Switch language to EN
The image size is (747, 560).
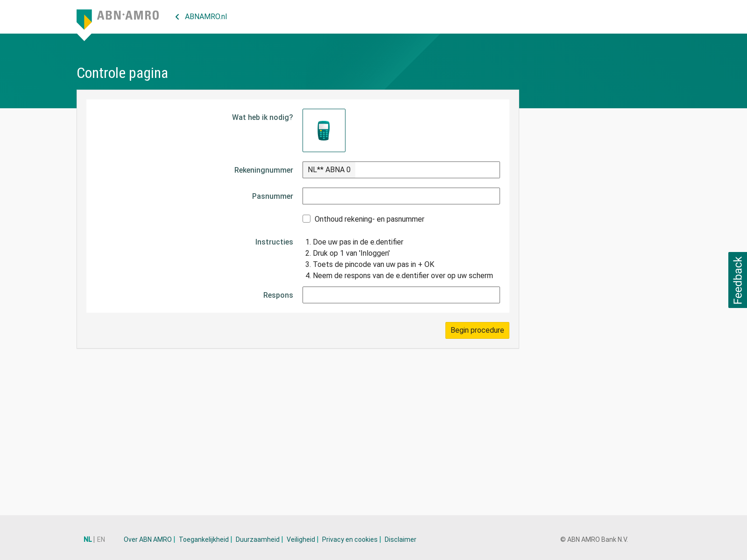tap(101, 539)
